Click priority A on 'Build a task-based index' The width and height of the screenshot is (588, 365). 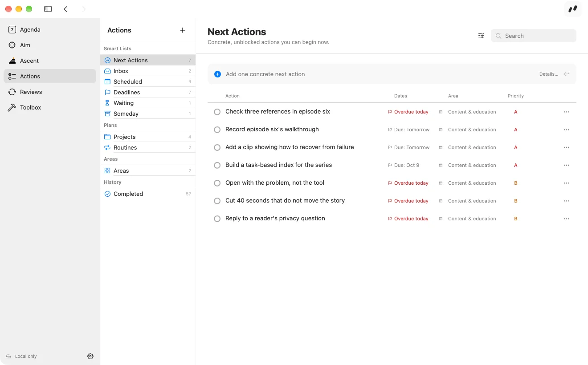coord(516,165)
